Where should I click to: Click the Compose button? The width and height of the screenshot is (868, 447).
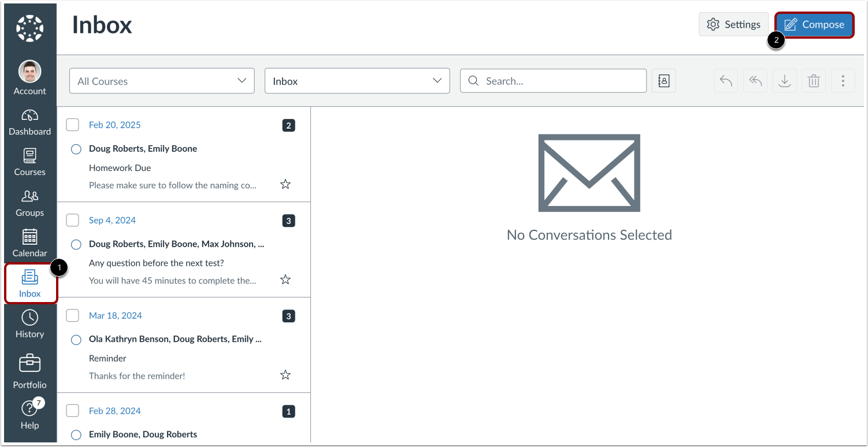[814, 24]
